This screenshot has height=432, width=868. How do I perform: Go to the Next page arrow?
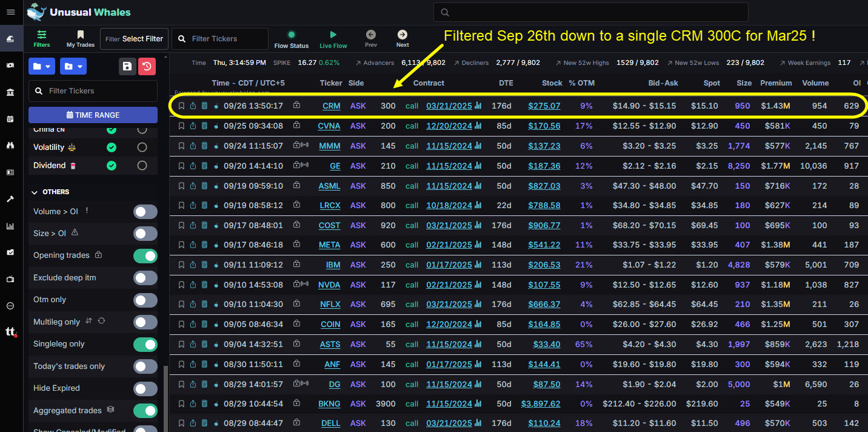coord(402,39)
